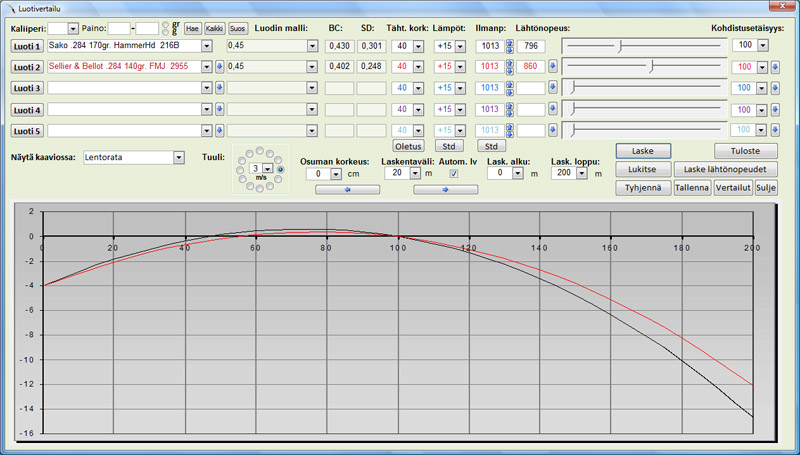Increase Luoti 2 Ilmanp pressure with up spinner

pyautogui.click(x=509, y=64)
